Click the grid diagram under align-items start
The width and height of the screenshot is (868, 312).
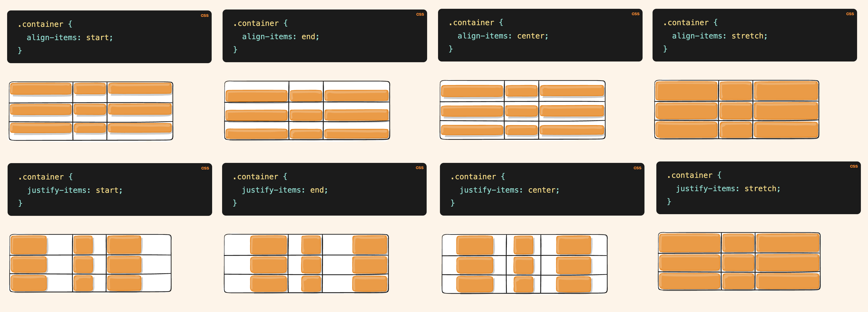(x=91, y=111)
